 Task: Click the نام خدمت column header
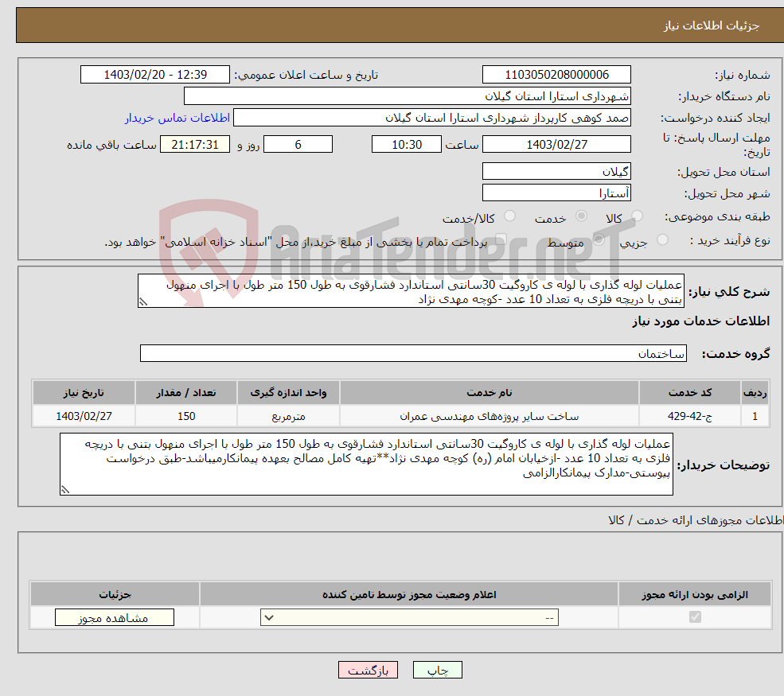(x=489, y=393)
